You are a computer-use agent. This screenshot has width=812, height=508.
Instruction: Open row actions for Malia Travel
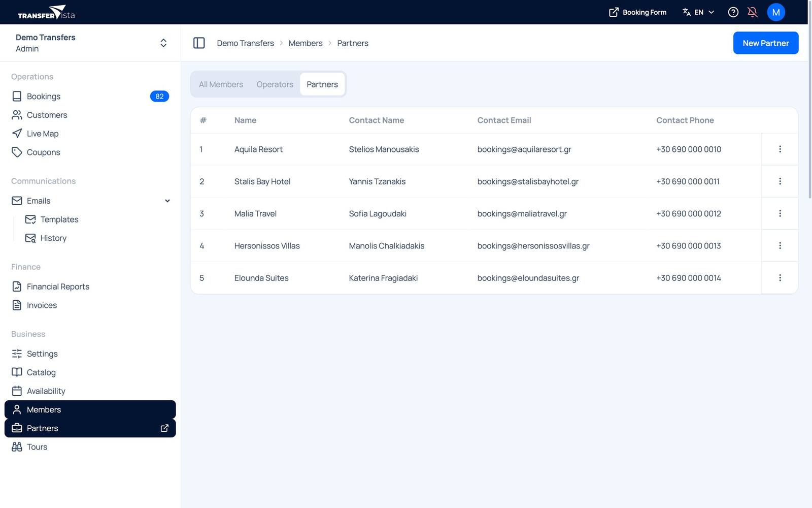coord(780,214)
